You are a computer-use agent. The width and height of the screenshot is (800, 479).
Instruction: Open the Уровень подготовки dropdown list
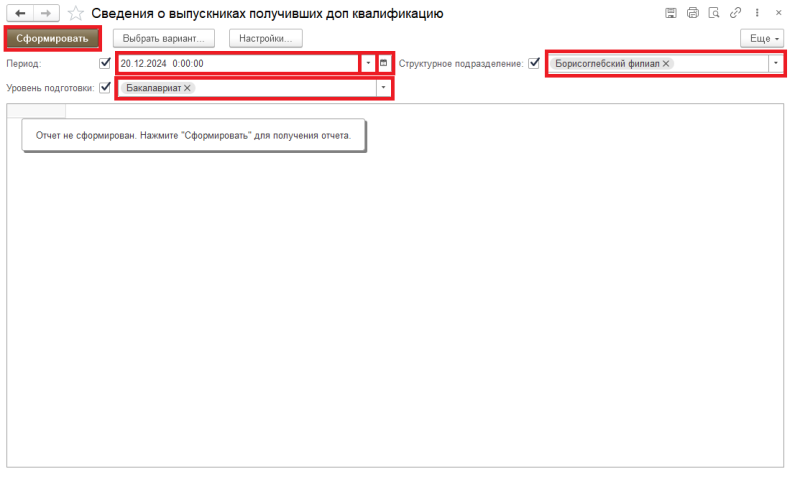[382, 88]
